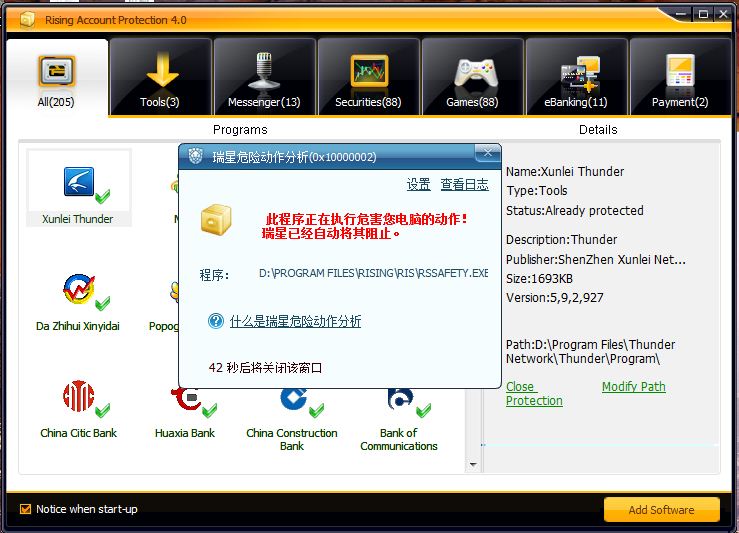This screenshot has width=739, height=533.
Task: Open 设置 settings link in Rising dialog
Action: [419, 184]
